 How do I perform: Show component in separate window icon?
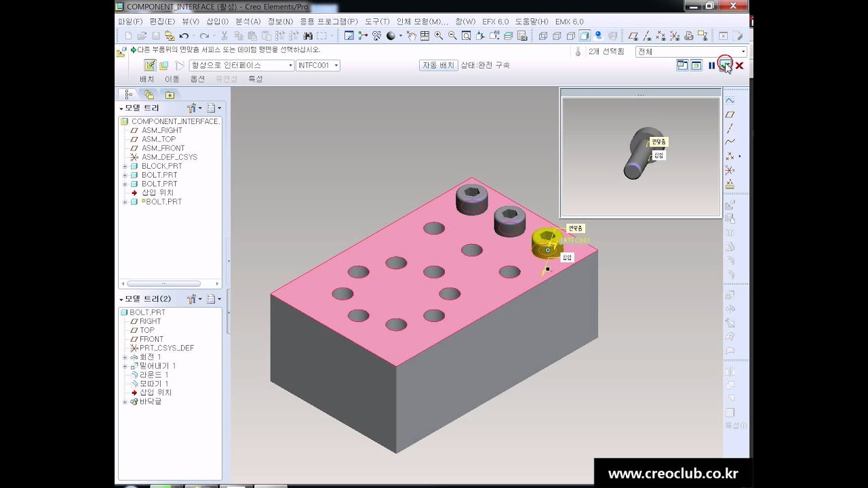(682, 66)
